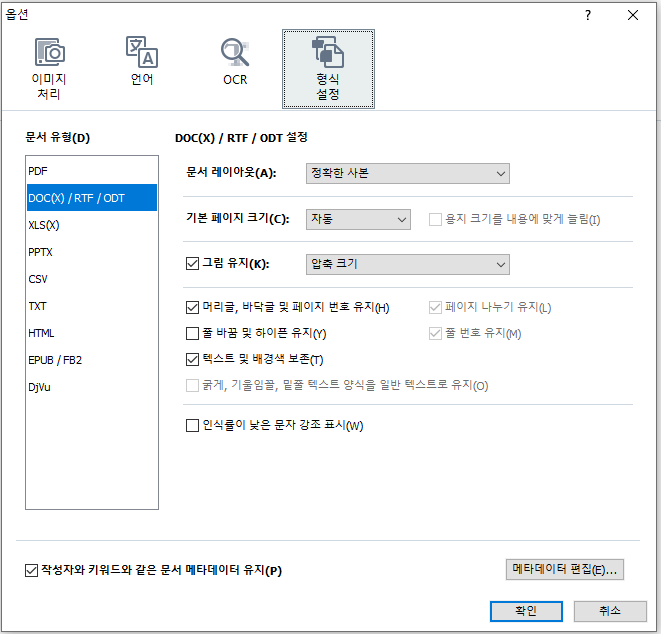Close the 옵션 dialog with X
Screen dimensions: 661x634
(x=632, y=16)
